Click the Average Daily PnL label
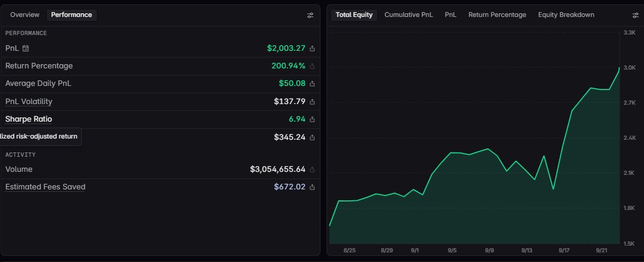The image size is (644, 262). point(38,84)
